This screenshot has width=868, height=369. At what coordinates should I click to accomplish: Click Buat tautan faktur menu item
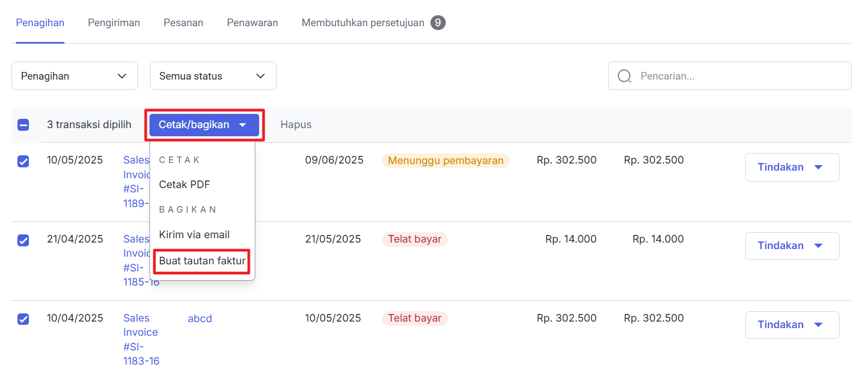click(202, 261)
